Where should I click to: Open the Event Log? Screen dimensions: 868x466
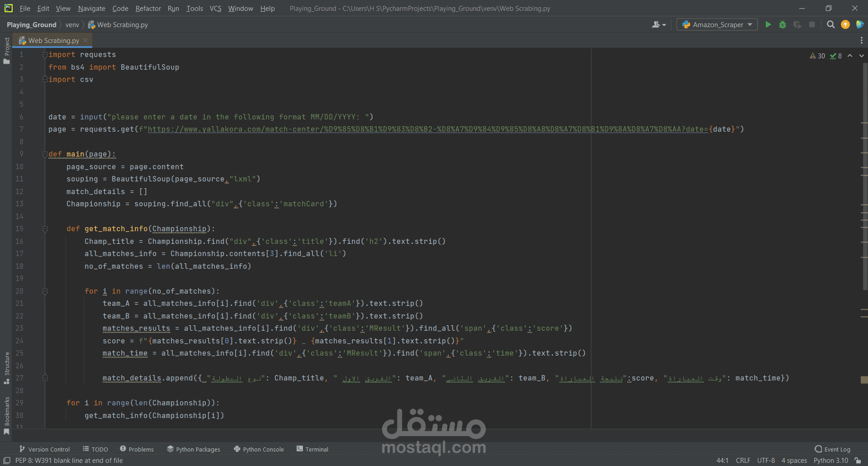coord(832,449)
